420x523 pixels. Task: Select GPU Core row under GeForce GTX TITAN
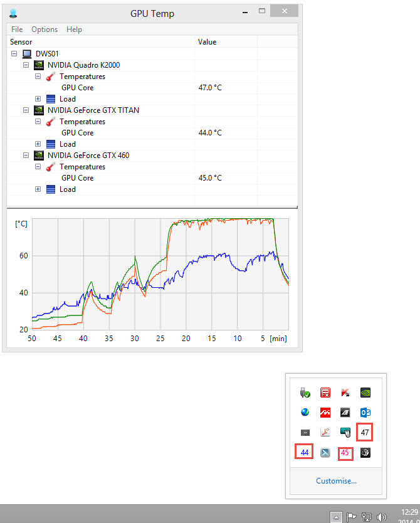click(152, 133)
